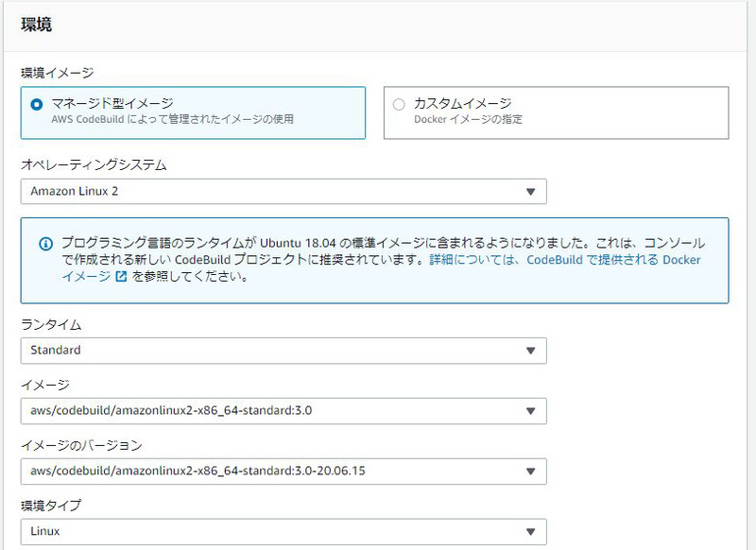Open the イメージ dropdown showing standard:3.0
This screenshot has width=756, height=550.
tap(283, 411)
